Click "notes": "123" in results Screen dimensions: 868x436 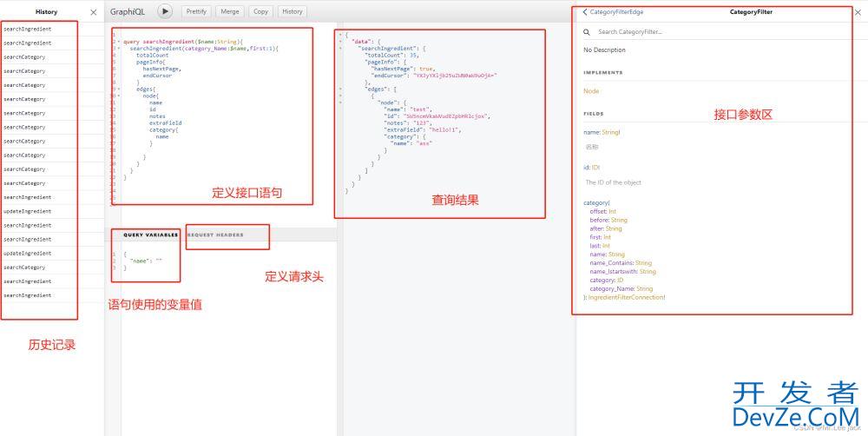point(407,123)
